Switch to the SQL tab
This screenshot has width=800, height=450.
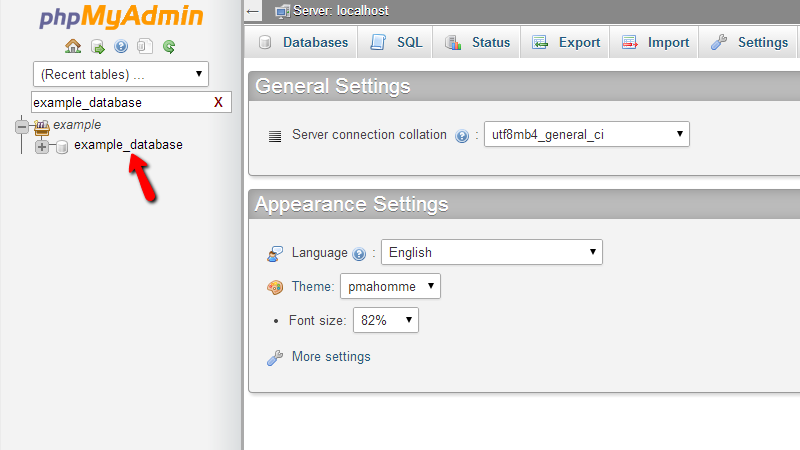[x=396, y=42]
